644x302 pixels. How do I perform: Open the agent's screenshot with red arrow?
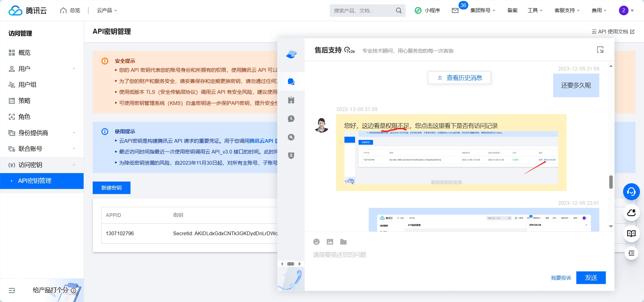451,158
